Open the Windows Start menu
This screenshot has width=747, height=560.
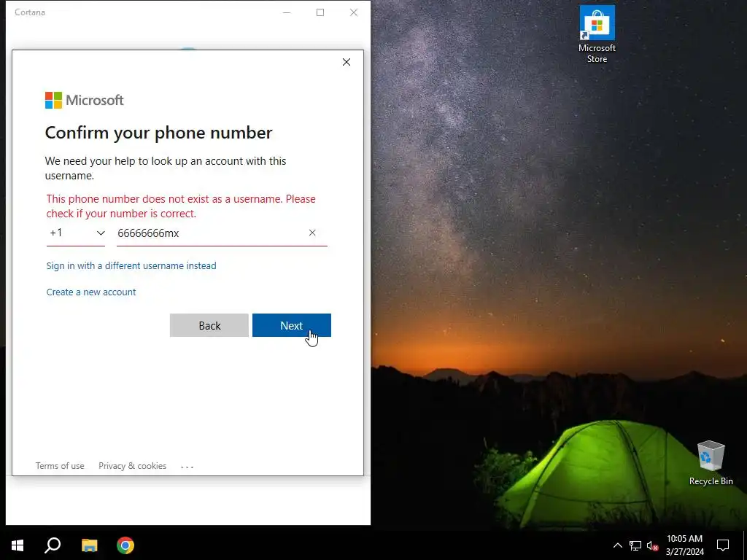click(18, 545)
